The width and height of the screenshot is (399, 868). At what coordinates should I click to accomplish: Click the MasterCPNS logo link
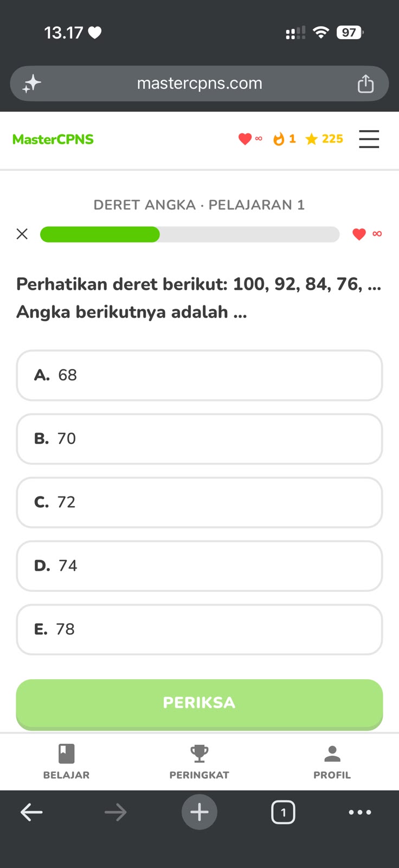pos(53,139)
